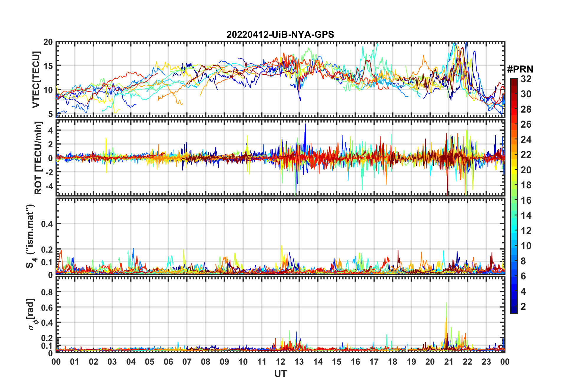Click hour tick "09" on UT axis

coord(224,362)
